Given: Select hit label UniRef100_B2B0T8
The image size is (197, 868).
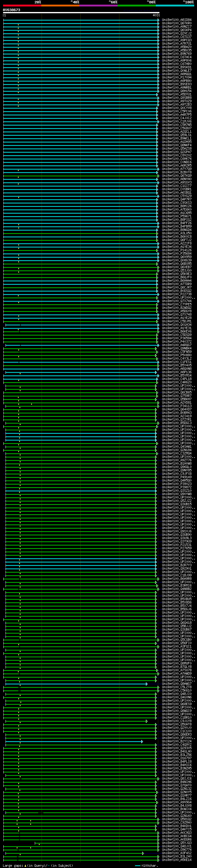Looking at the screenshot, I should 177,172.
